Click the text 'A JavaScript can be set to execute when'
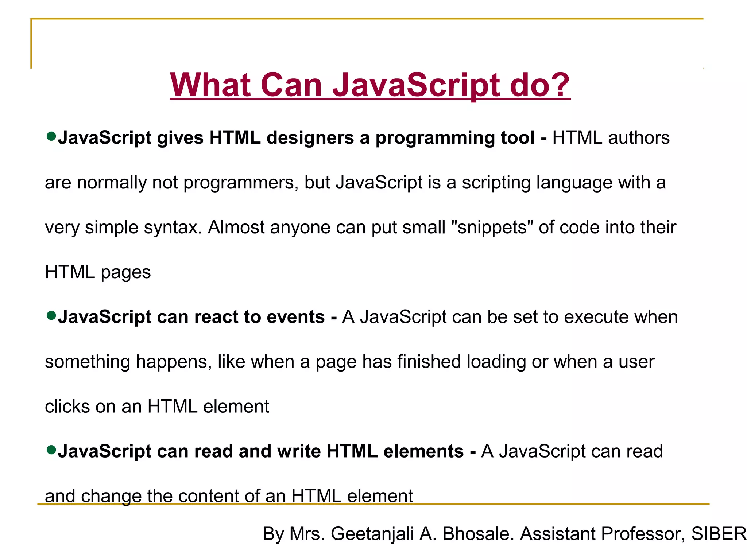747x560 pixels. (510, 316)
